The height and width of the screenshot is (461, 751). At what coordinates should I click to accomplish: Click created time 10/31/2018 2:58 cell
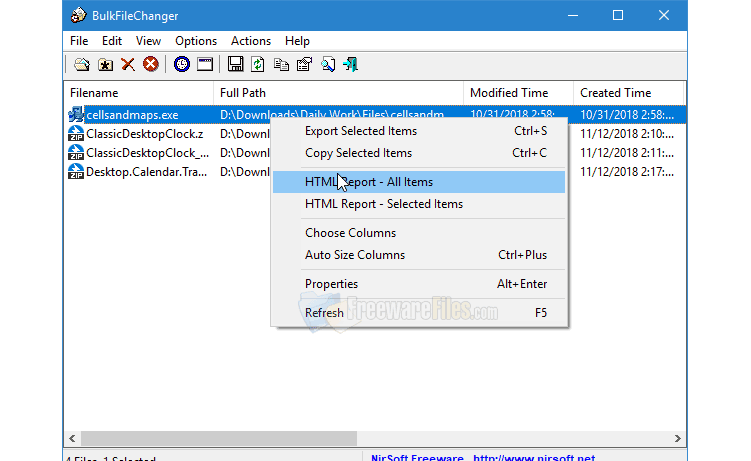(627, 115)
